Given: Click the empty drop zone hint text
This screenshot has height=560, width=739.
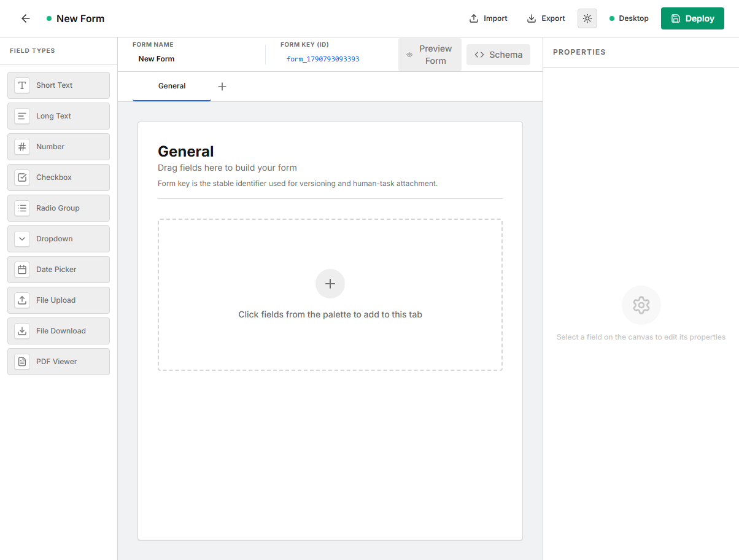Looking at the screenshot, I should 330,314.
